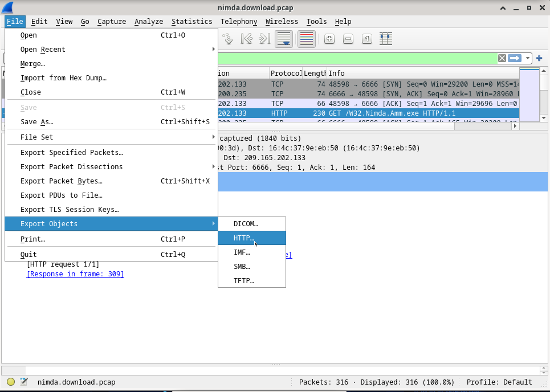Select DICOM… export objects option
This screenshot has width=550, height=392.
click(252, 224)
